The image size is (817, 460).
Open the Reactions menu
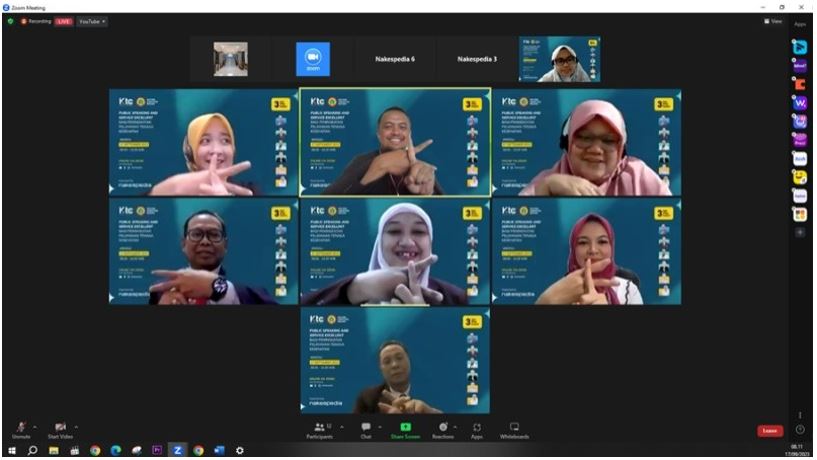[443, 430]
